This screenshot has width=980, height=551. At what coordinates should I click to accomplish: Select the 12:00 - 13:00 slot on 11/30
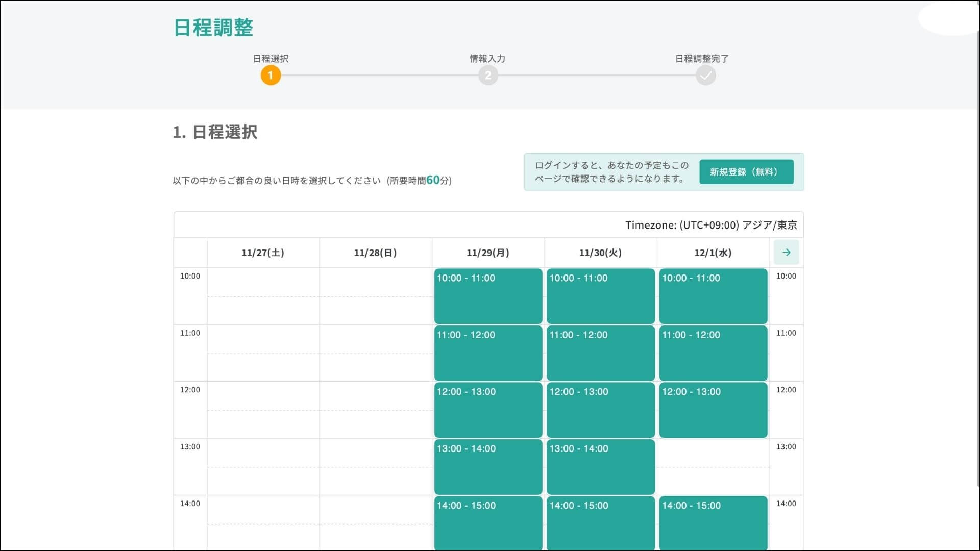600,410
